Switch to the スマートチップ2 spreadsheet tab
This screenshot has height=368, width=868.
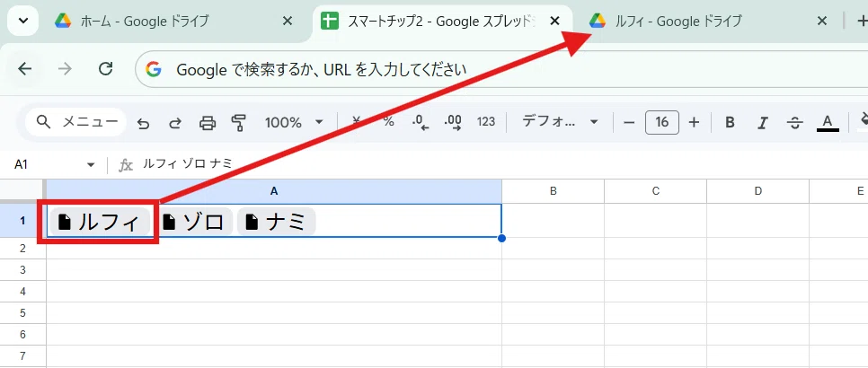click(x=442, y=22)
